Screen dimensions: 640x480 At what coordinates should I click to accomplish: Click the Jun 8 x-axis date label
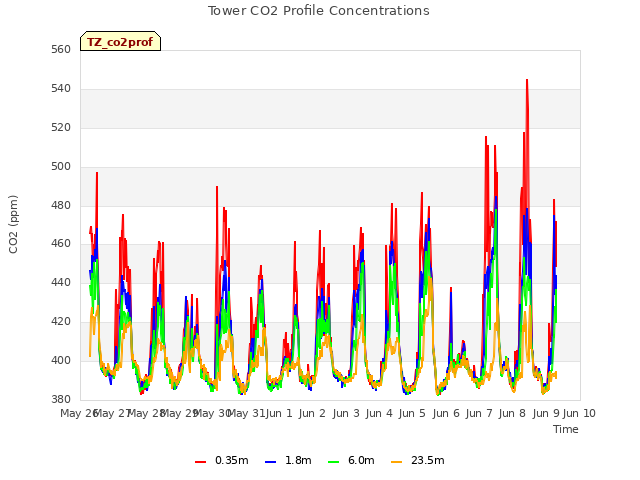click(512, 413)
